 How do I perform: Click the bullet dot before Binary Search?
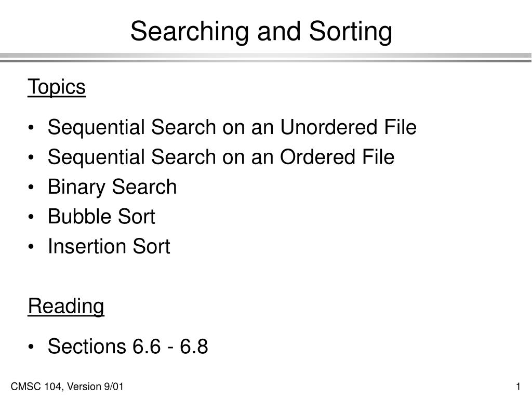tap(31, 187)
